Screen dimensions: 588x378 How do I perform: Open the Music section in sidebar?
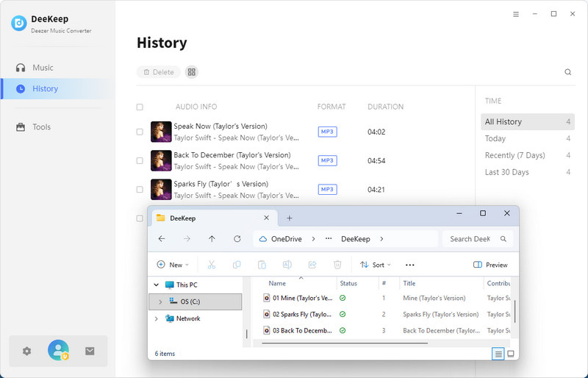(43, 68)
